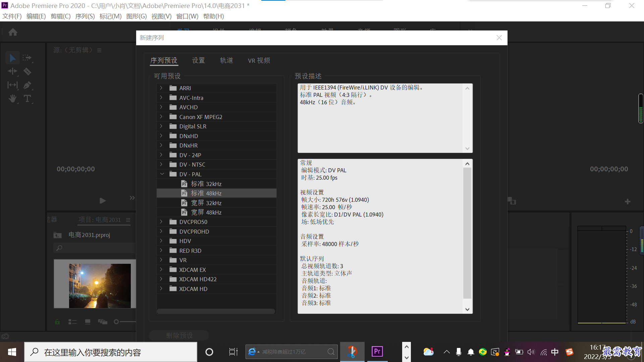Click the plus button editor in Program monitor
Screen dimensions: 644x362
(628, 201)
